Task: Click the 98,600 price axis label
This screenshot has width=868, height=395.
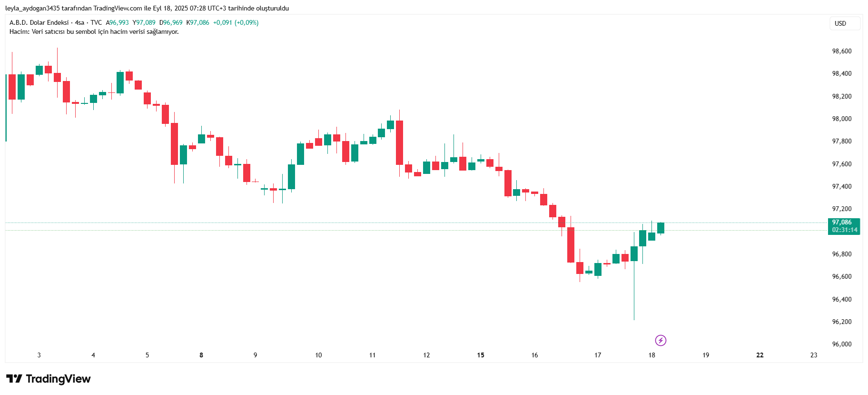Action: click(841, 51)
